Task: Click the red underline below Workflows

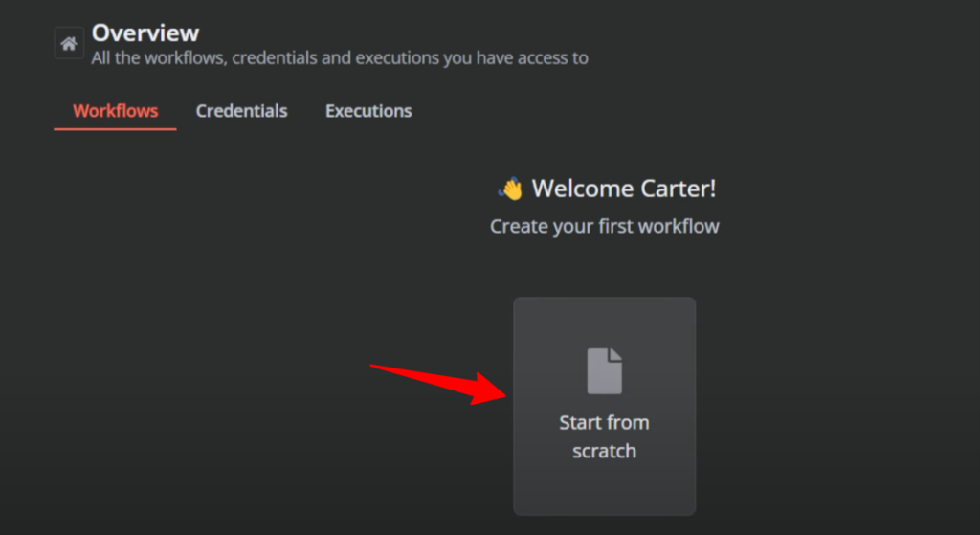Action: 115,128
